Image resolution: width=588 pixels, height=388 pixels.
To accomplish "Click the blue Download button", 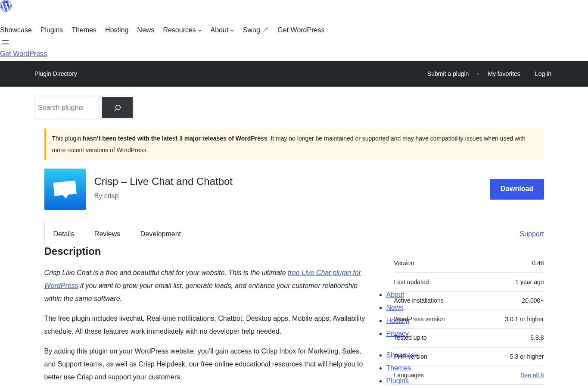I will [517, 189].
